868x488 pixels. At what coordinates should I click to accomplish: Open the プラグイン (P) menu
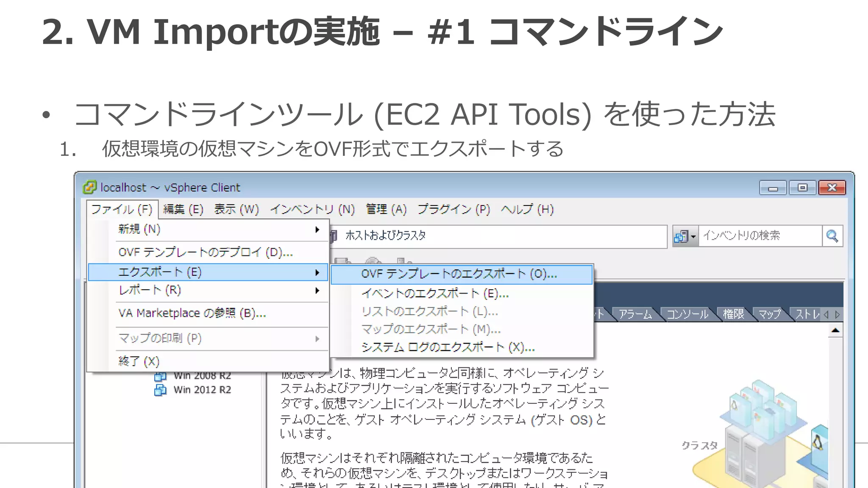point(454,209)
